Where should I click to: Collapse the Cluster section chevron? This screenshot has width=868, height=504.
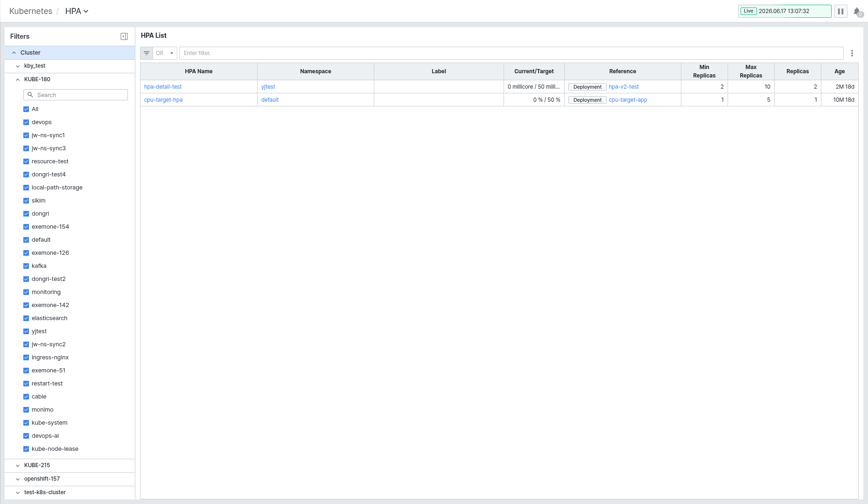pyautogui.click(x=14, y=53)
